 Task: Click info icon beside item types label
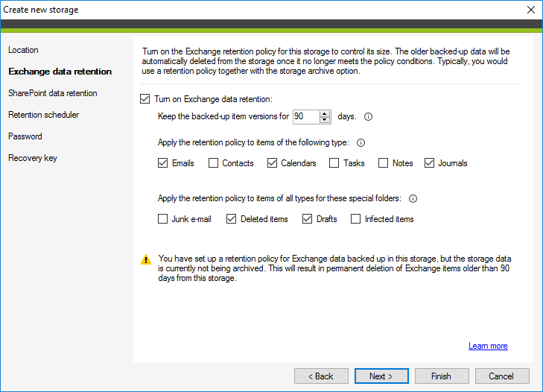click(361, 142)
